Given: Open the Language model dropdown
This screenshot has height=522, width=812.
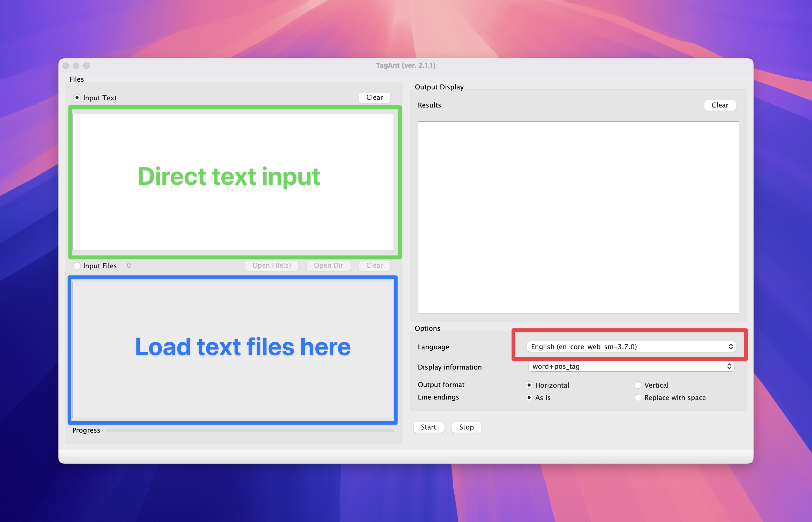Looking at the screenshot, I should [x=627, y=347].
